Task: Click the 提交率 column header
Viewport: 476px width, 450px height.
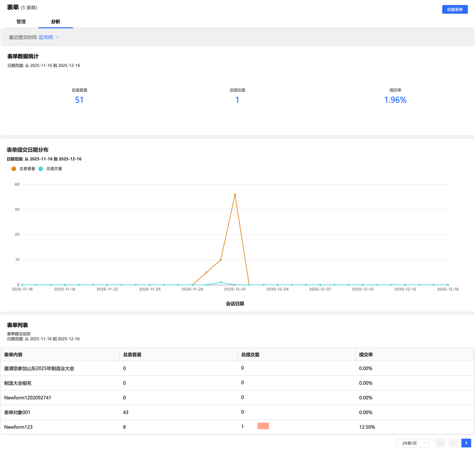Action: tap(366, 354)
